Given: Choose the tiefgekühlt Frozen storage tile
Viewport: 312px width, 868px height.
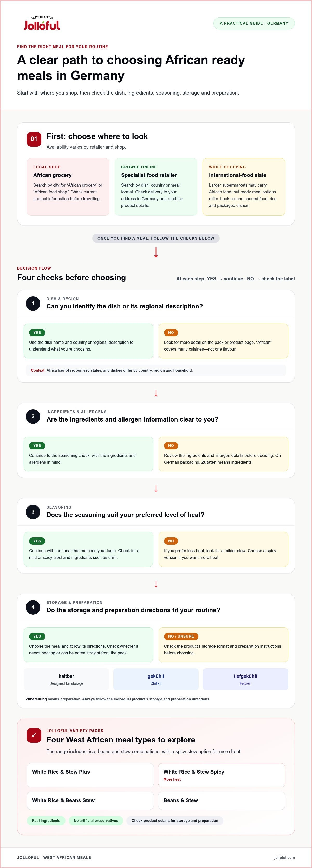Looking at the screenshot, I should click(246, 679).
